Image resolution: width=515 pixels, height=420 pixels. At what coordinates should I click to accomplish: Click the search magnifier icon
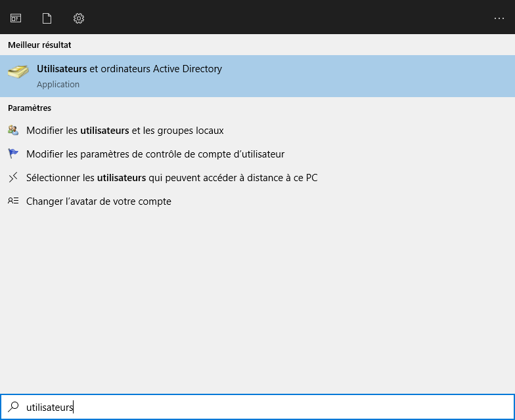pos(13,407)
